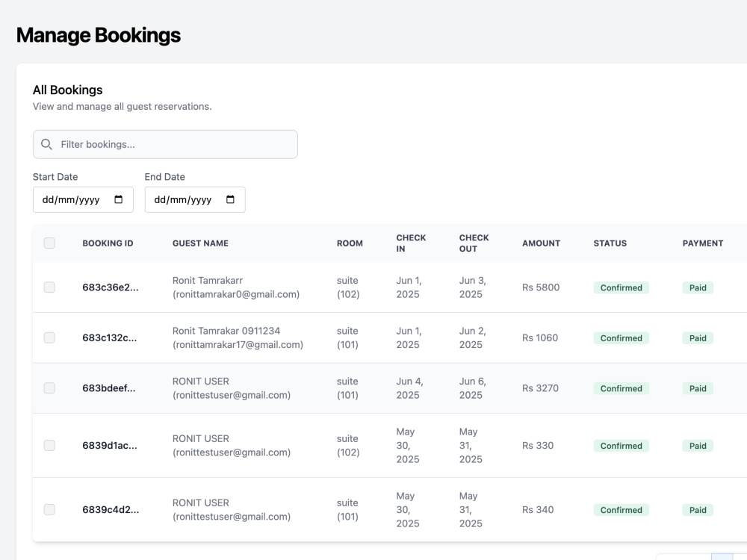Mark the checkbox for booking 6839d1ac
The height and width of the screenshot is (560, 747).
[x=49, y=445]
